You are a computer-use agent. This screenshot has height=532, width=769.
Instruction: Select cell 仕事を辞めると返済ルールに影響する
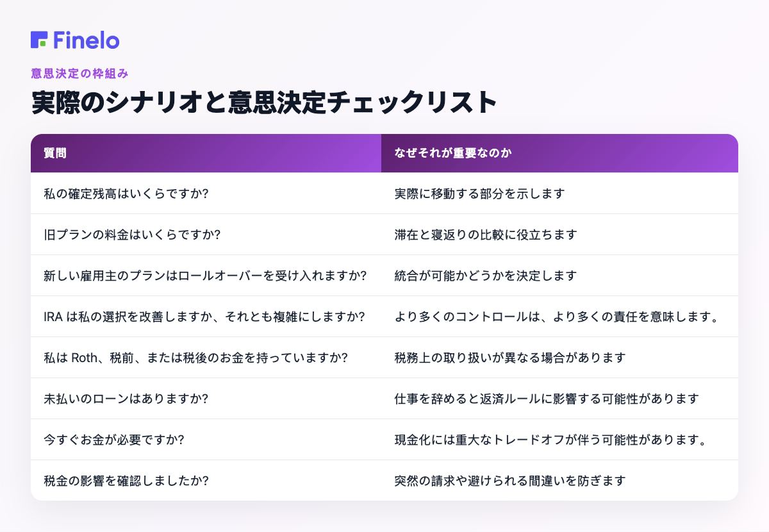click(x=559, y=398)
